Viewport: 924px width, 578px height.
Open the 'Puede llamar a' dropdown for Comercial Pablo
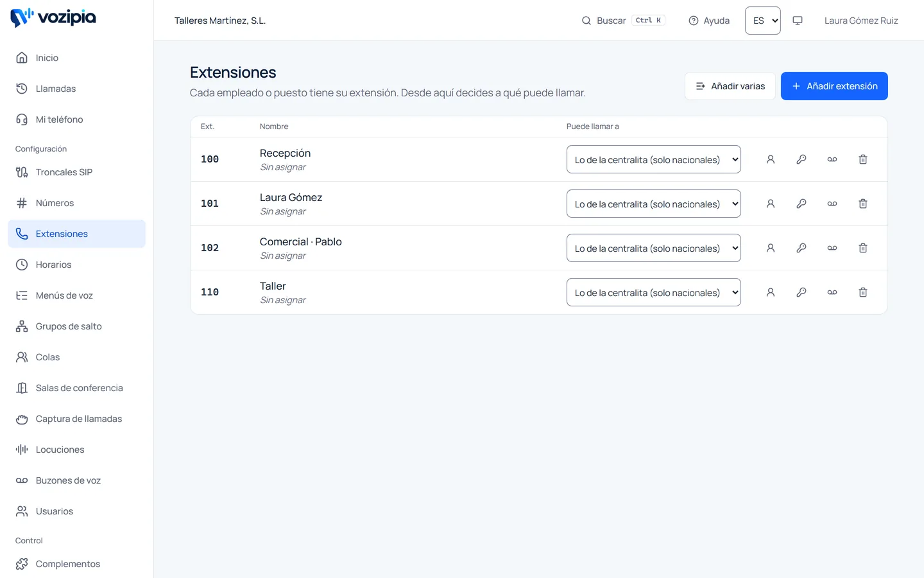coord(653,248)
